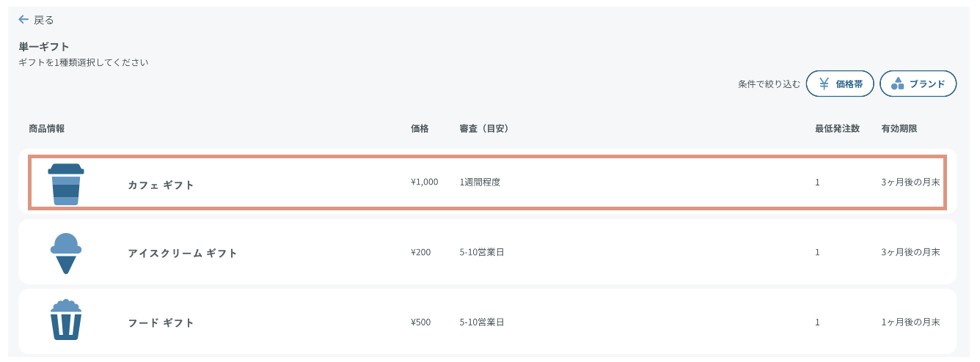Click the brand shapes icon
The width and height of the screenshot is (980, 362).
[x=897, y=84]
